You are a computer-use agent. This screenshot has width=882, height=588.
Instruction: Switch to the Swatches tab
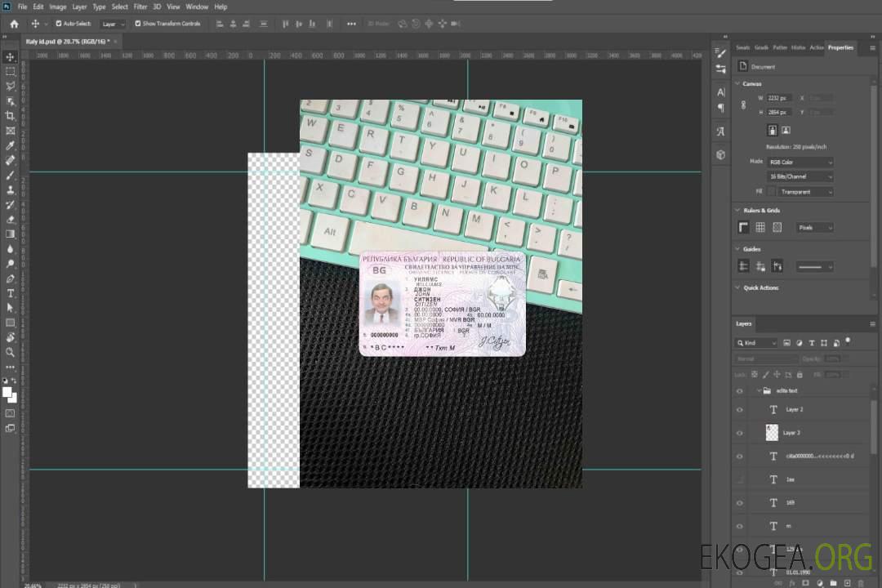(x=743, y=47)
